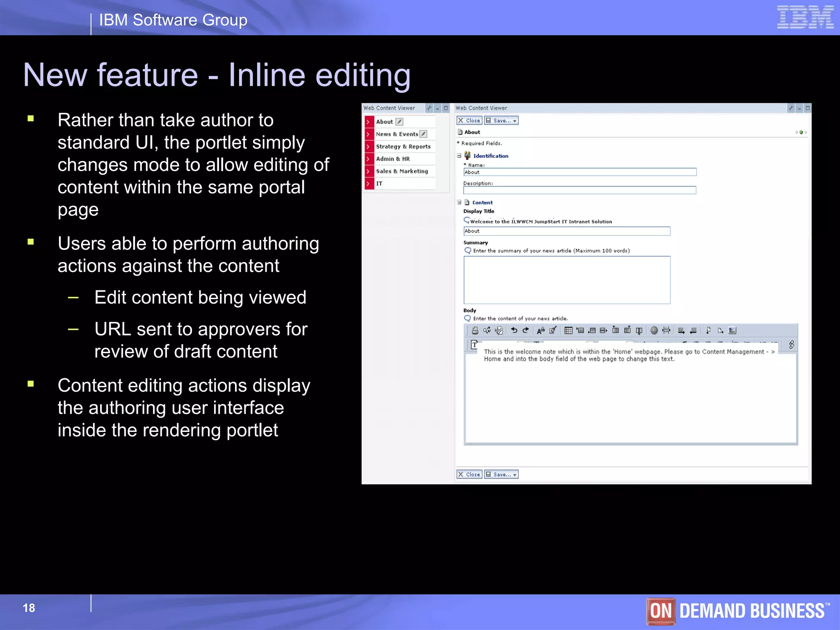This screenshot has width=840, height=630.
Task: Open the Strategy & Reports menu item
Action: (x=403, y=146)
